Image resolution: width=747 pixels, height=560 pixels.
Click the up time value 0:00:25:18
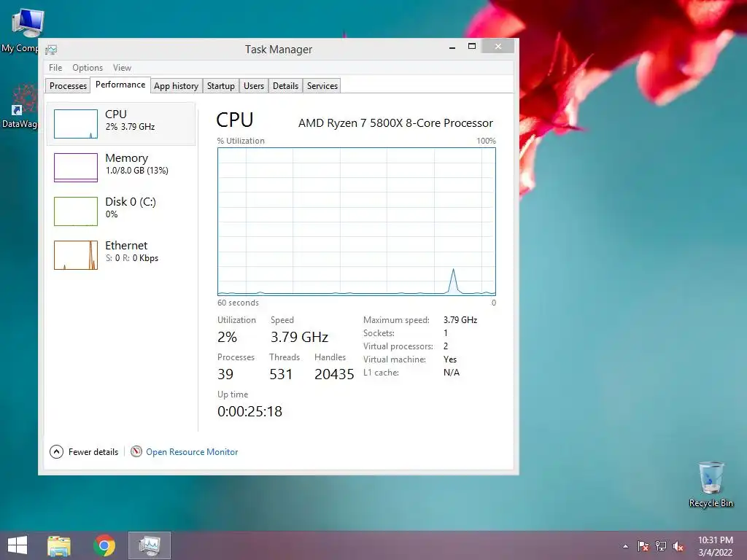(249, 411)
